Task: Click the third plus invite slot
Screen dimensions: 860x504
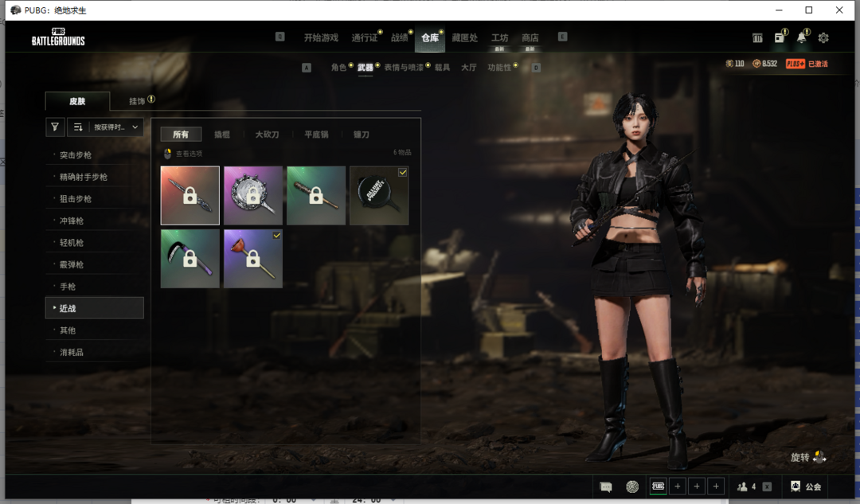Action: (x=717, y=486)
